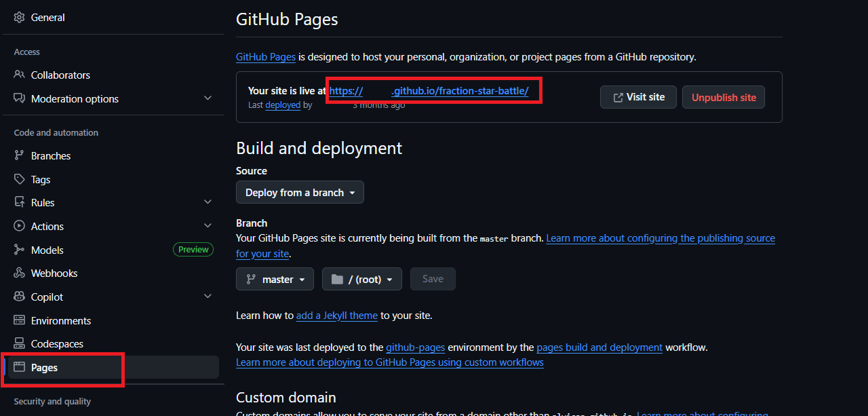Click the 'Build and deployment' heading
This screenshot has height=416, width=868.
tap(319, 148)
